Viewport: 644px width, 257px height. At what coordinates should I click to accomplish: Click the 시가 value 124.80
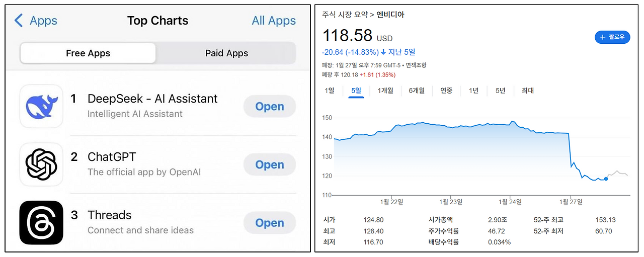coord(373,220)
